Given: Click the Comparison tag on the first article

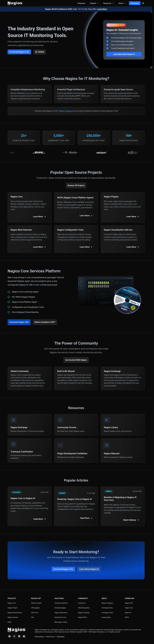Looking at the screenshot, I should (x=16, y=492).
